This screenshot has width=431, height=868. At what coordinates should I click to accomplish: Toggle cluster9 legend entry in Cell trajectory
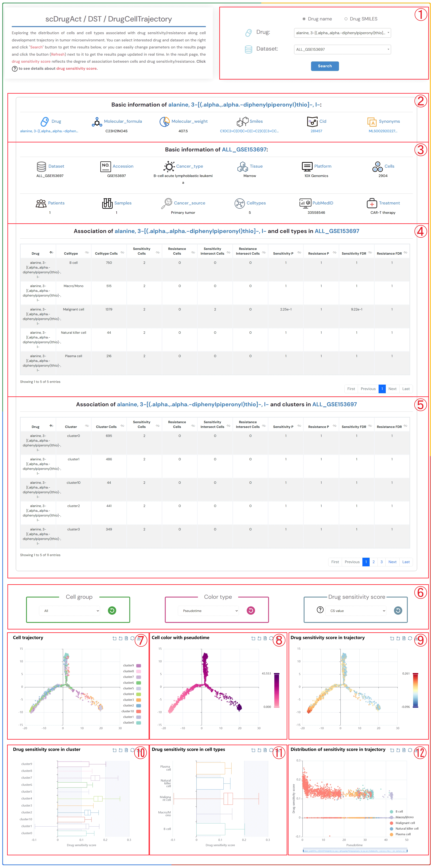pos(138,665)
